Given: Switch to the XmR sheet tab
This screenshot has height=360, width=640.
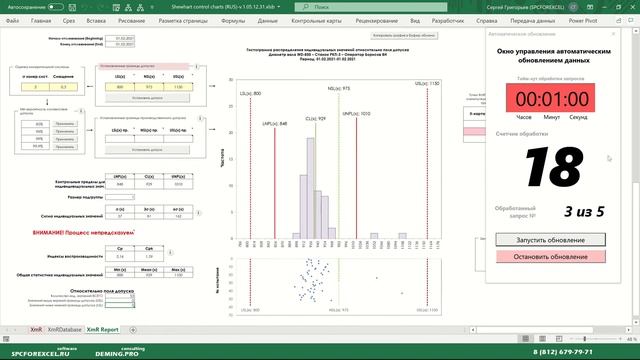Looking at the screenshot, I should tap(36, 329).
